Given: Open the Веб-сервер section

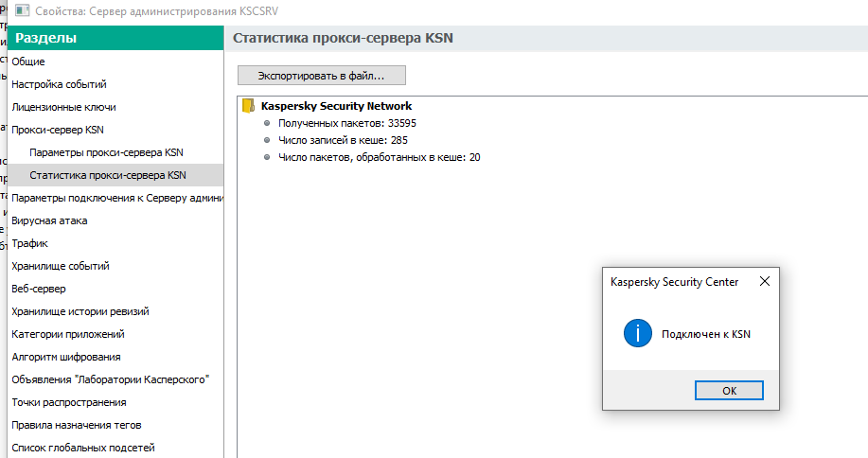Looking at the screenshot, I should pos(115,289).
